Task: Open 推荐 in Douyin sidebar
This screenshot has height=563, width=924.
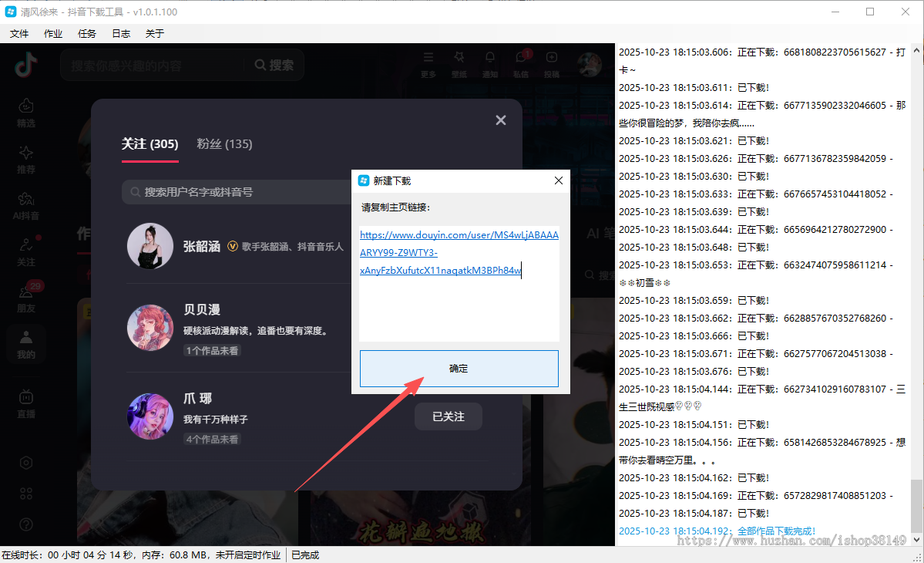Action: (26, 159)
